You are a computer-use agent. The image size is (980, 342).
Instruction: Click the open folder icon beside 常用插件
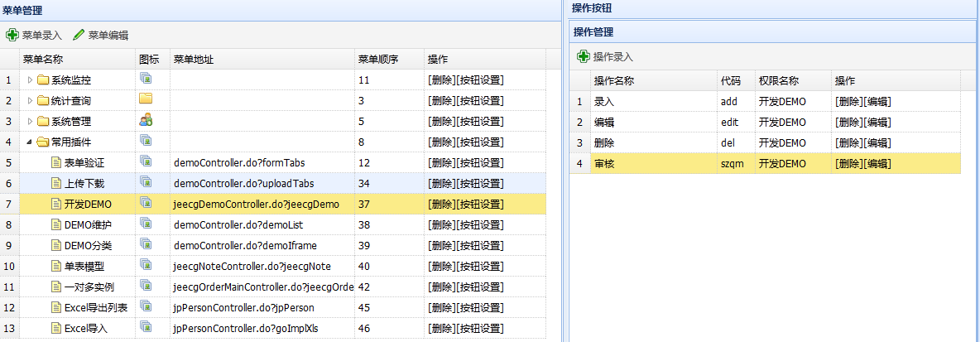coord(42,142)
